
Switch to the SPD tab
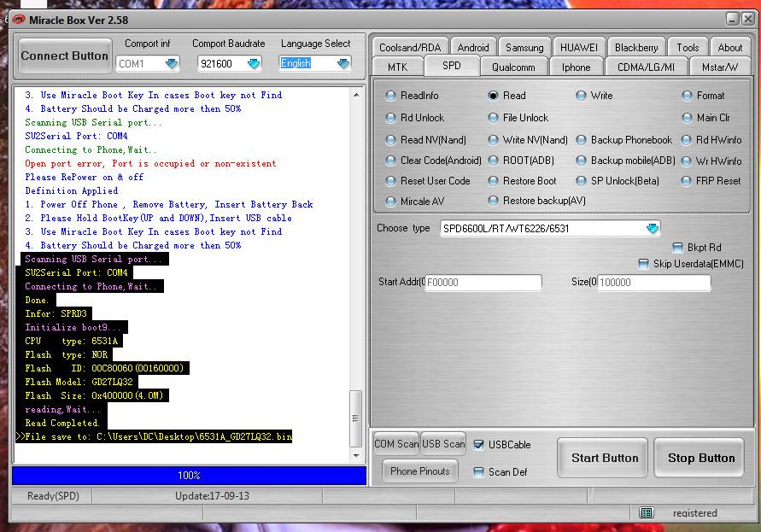452,66
